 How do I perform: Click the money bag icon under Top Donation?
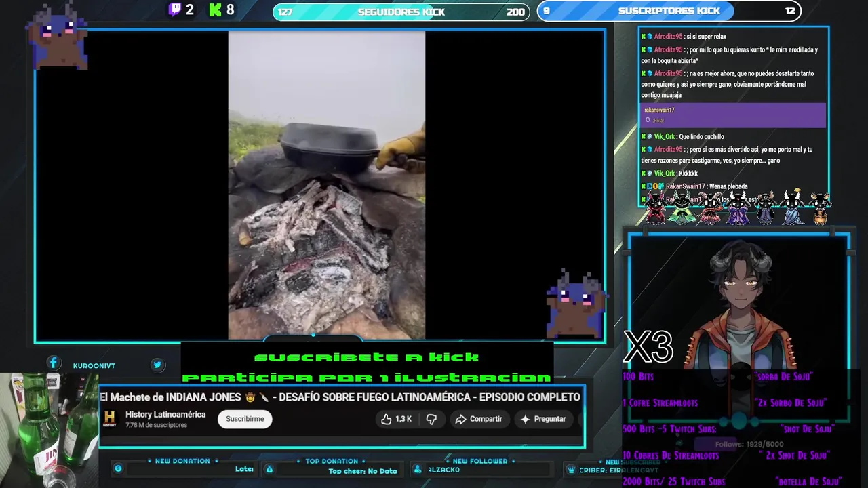point(269,469)
